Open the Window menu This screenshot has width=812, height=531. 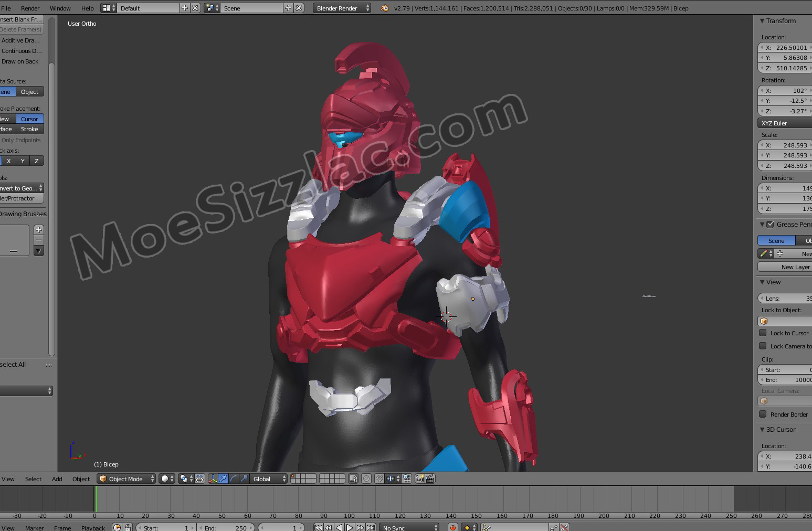pos(60,8)
